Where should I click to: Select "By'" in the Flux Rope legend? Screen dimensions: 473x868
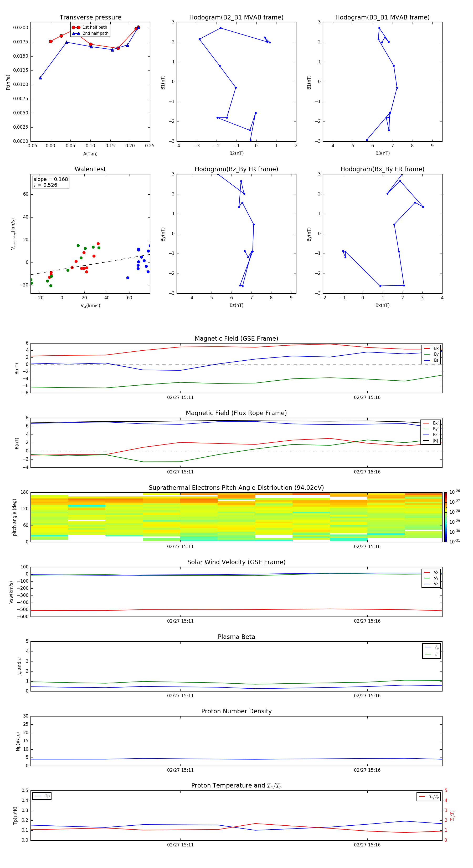pyautogui.click(x=431, y=429)
